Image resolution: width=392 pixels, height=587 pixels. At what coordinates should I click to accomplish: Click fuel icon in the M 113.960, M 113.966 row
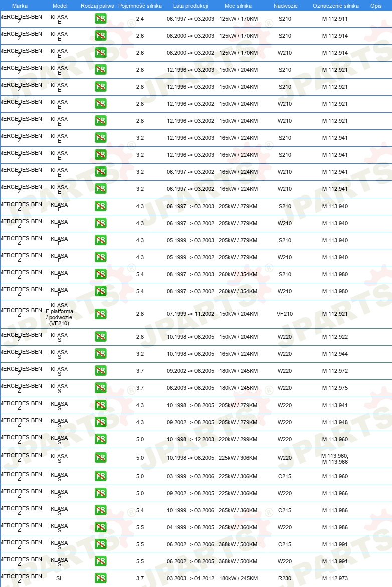pos(100,458)
